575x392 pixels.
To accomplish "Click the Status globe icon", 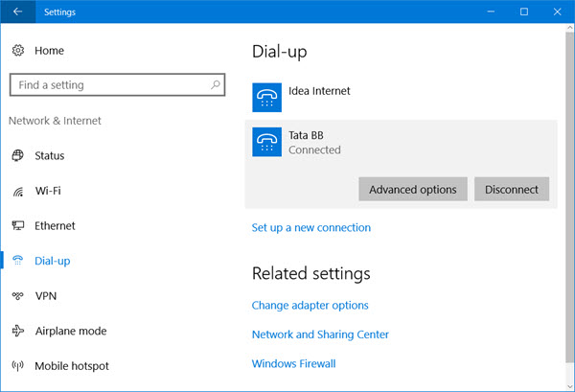I will coord(17,156).
